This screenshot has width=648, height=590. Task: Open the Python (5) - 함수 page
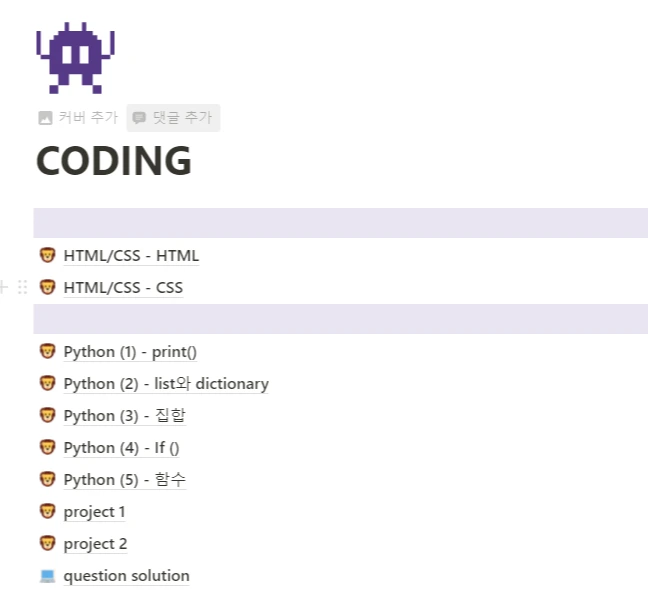point(124,480)
